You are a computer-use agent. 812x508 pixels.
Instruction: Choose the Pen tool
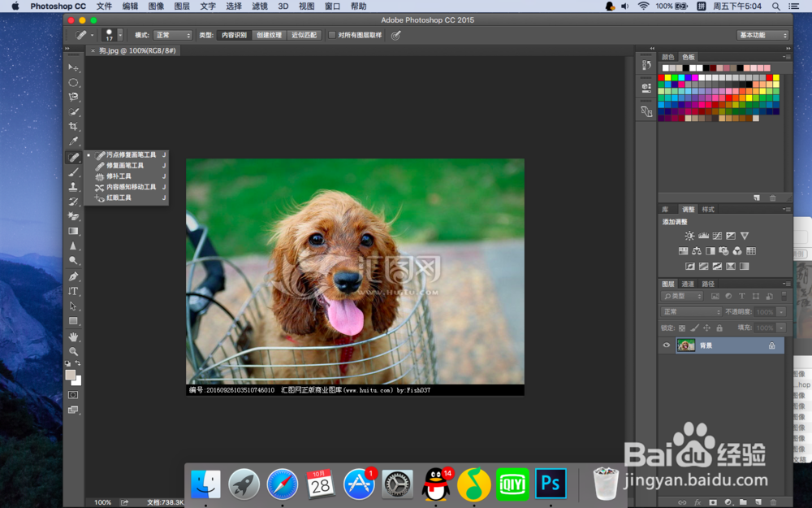(73, 276)
